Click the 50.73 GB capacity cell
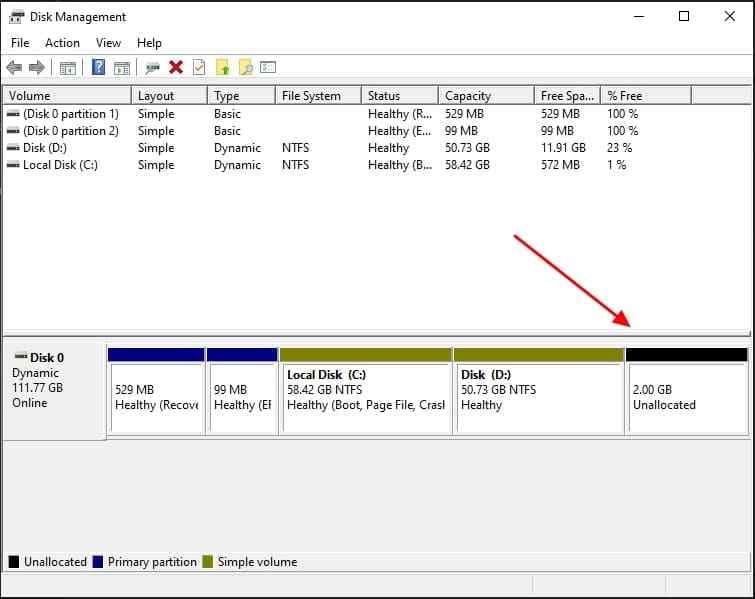Screen dimensions: 755x599 coord(468,148)
